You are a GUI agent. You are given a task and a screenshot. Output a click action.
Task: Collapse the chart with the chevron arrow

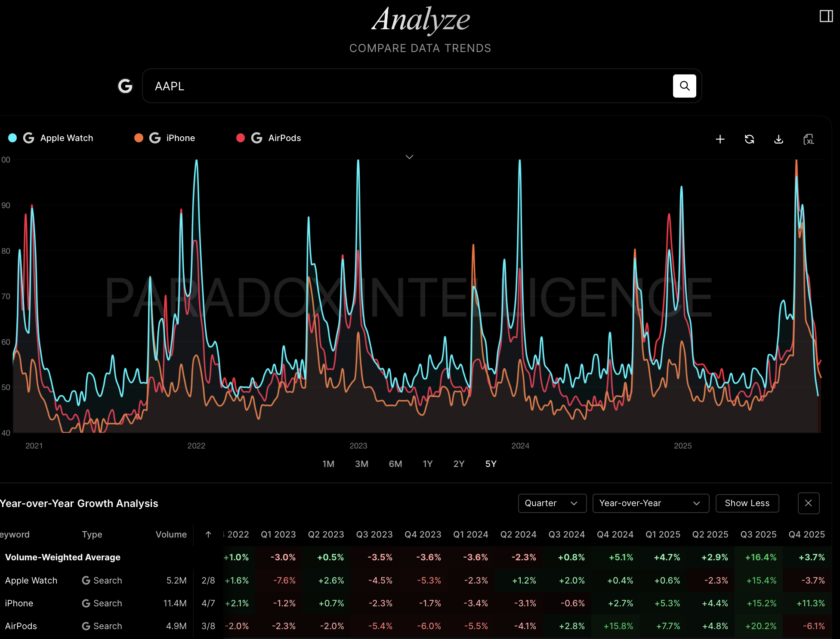click(x=409, y=157)
